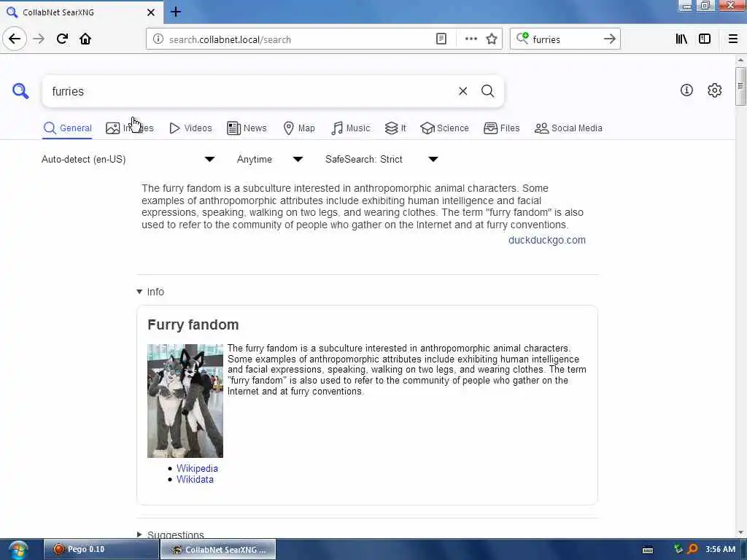Close the CollabNet SearXNG tab
The image size is (747, 560).
(151, 12)
